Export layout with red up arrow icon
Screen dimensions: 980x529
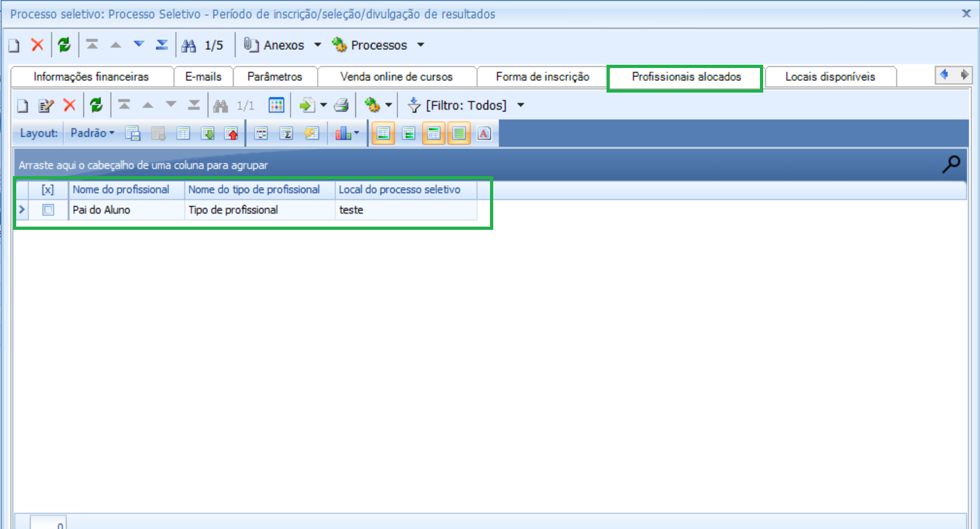click(232, 133)
